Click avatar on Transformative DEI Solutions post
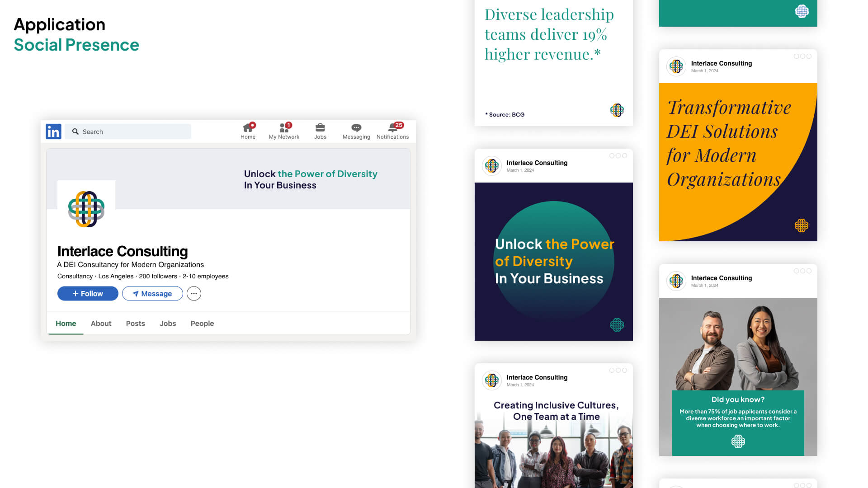 pyautogui.click(x=676, y=66)
